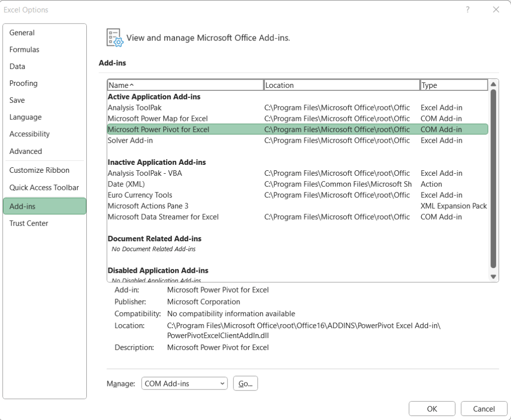The height and width of the screenshot is (420, 511).
Task: Click the Help question mark icon
Action: click(x=468, y=9)
